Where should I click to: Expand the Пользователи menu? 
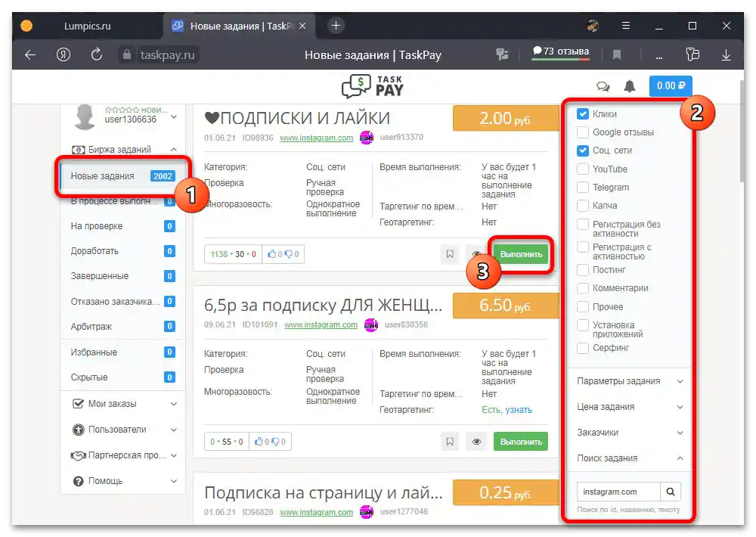click(123, 430)
